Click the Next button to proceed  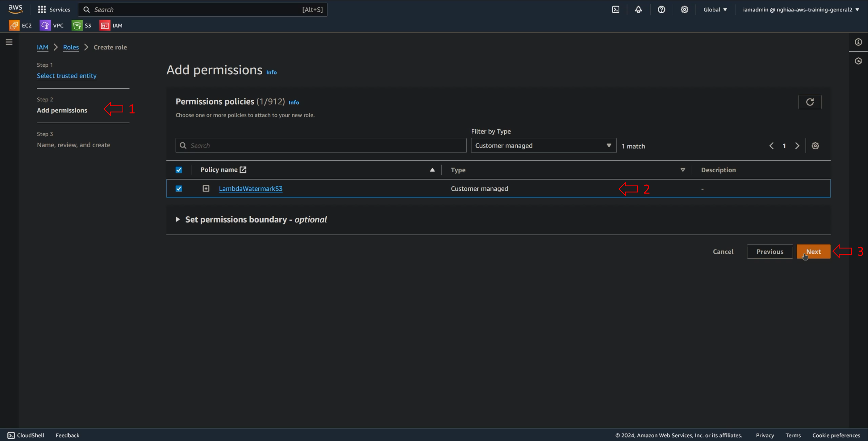click(x=813, y=252)
